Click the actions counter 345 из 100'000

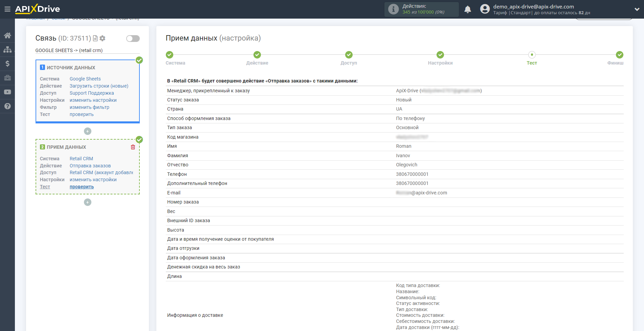click(423, 12)
